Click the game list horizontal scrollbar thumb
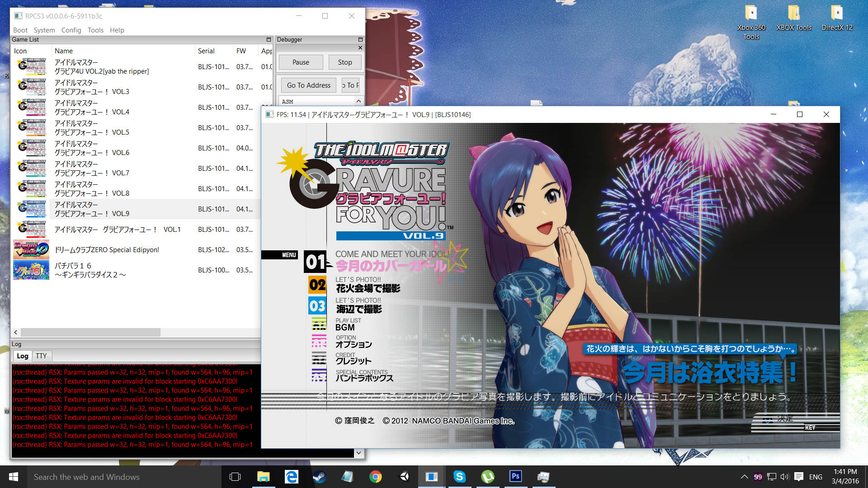This screenshot has height=488, width=868. [90, 332]
